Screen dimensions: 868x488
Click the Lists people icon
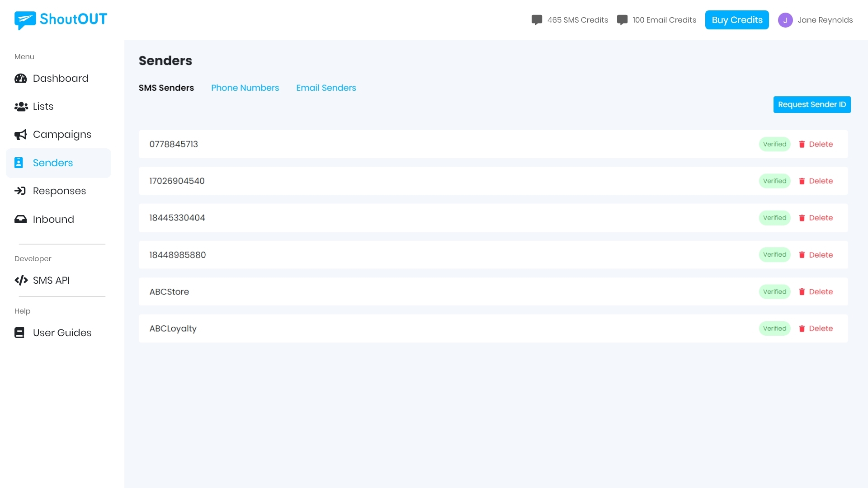click(x=21, y=107)
